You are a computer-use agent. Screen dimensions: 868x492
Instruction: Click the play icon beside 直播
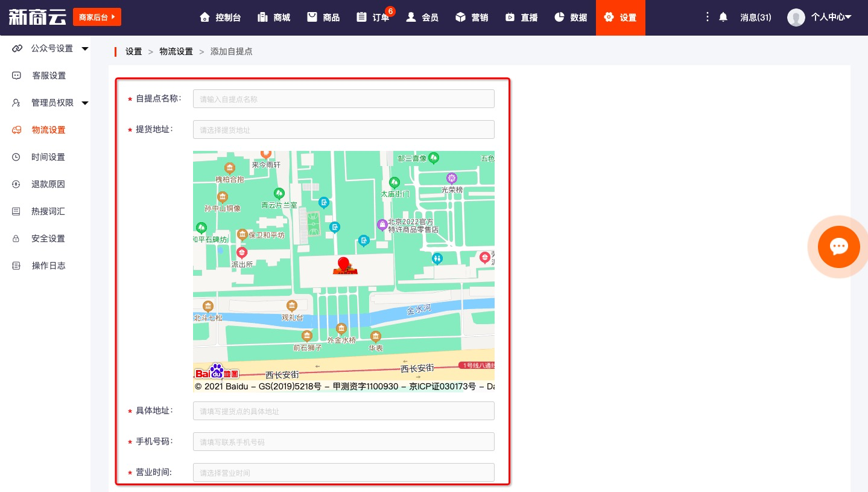(x=510, y=17)
